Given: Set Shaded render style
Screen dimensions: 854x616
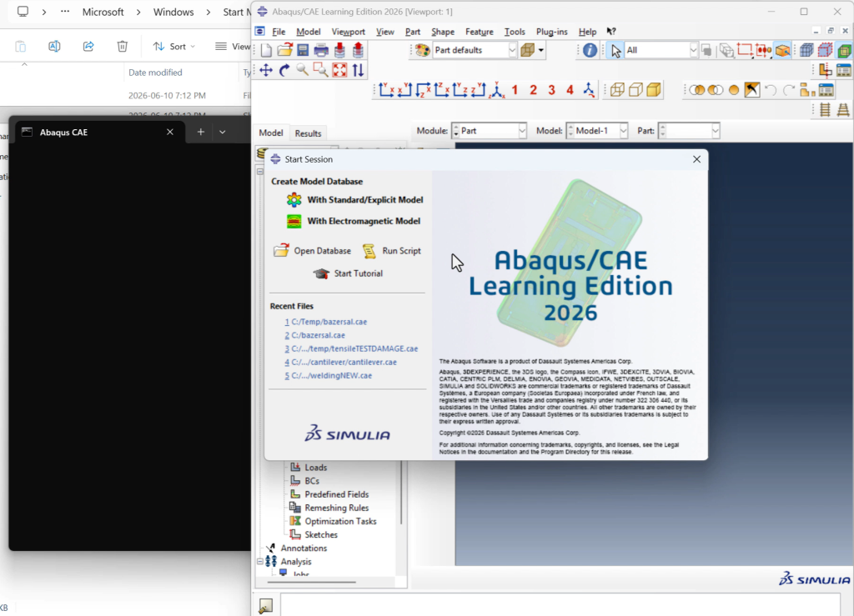Looking at the screenshot, I should pos(654,90).
